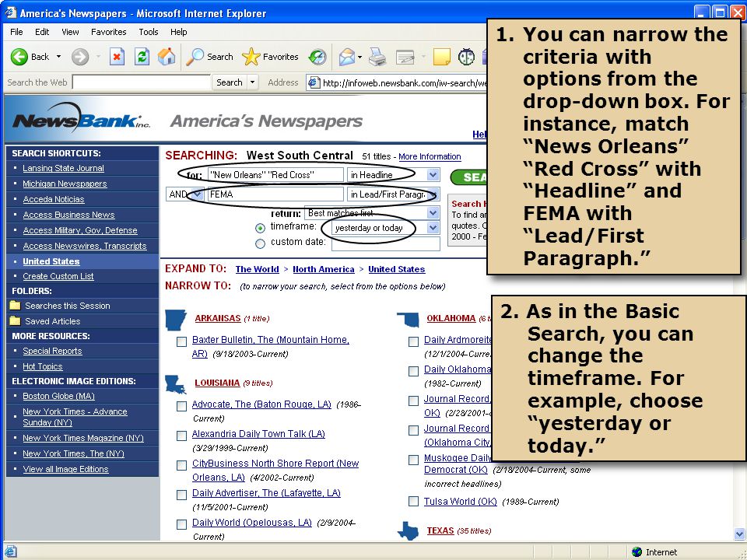Viewport: 747px width, 560px height.
Task: Open the Favorites menu
Action: (x=109, y=32)
